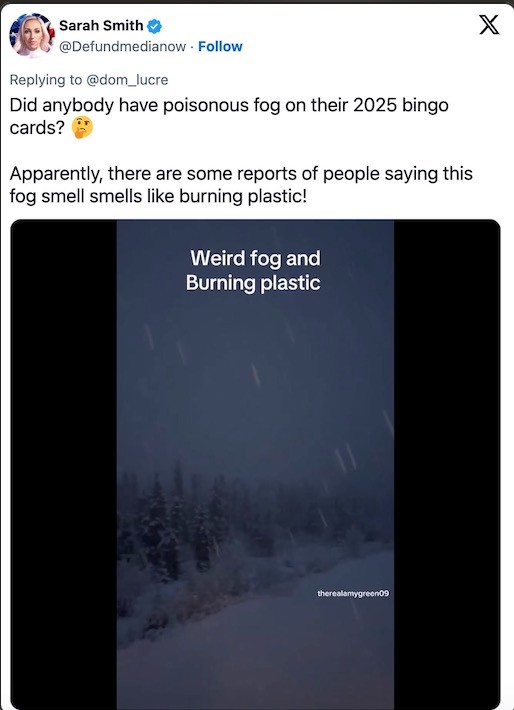Select the "Weird fog and Burning plastic" caption

254,270
